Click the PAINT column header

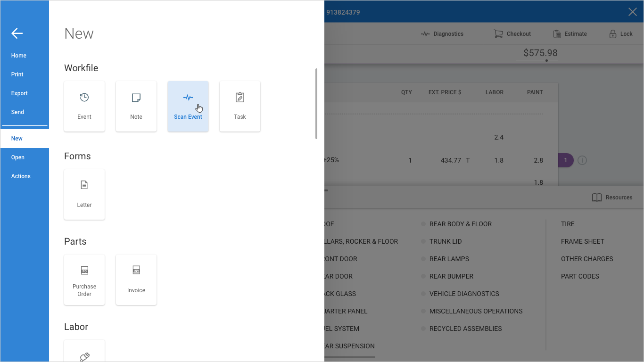[535, 92]
